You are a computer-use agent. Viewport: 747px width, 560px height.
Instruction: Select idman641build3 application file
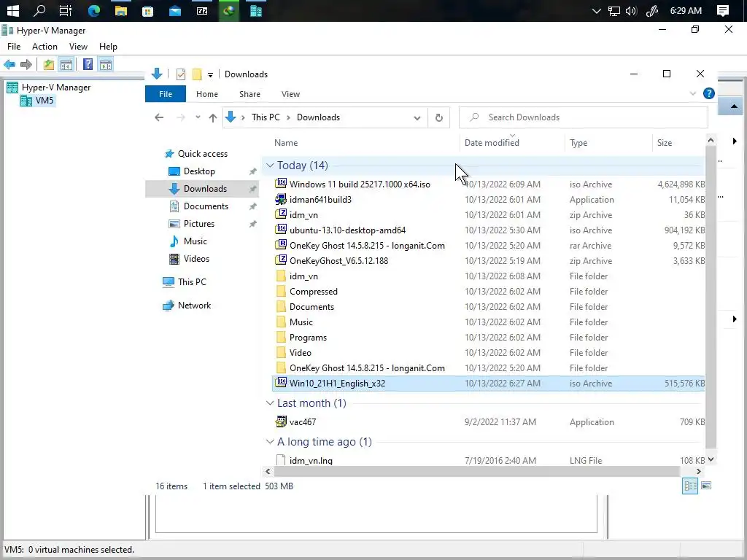(x=320, y=200)
